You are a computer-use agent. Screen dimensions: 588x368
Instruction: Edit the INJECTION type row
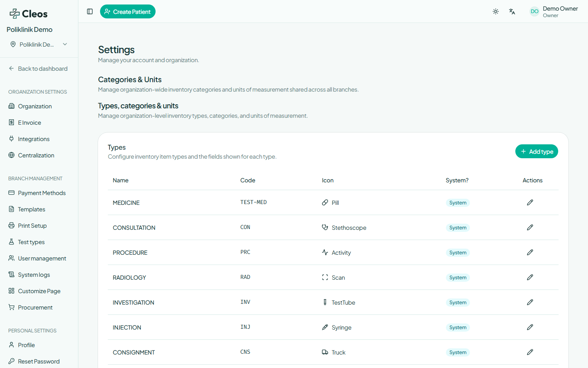[530, 327]
